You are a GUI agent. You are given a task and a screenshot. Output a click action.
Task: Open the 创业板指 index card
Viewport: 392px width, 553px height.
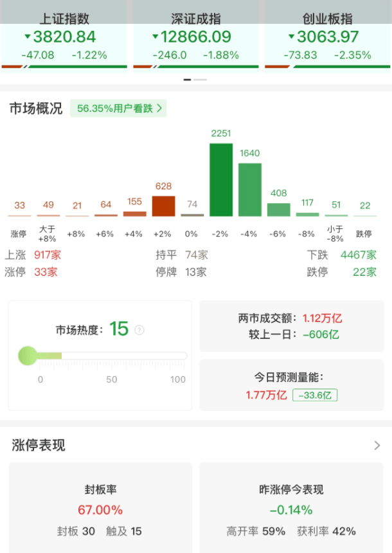tap(327, 39)
